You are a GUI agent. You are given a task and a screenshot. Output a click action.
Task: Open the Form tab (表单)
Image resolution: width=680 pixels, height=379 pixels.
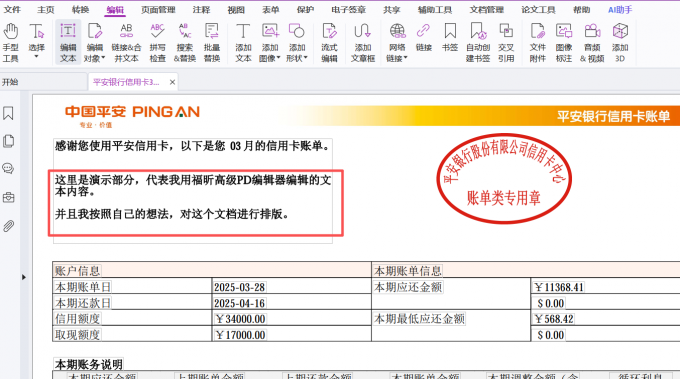point(271,10)
